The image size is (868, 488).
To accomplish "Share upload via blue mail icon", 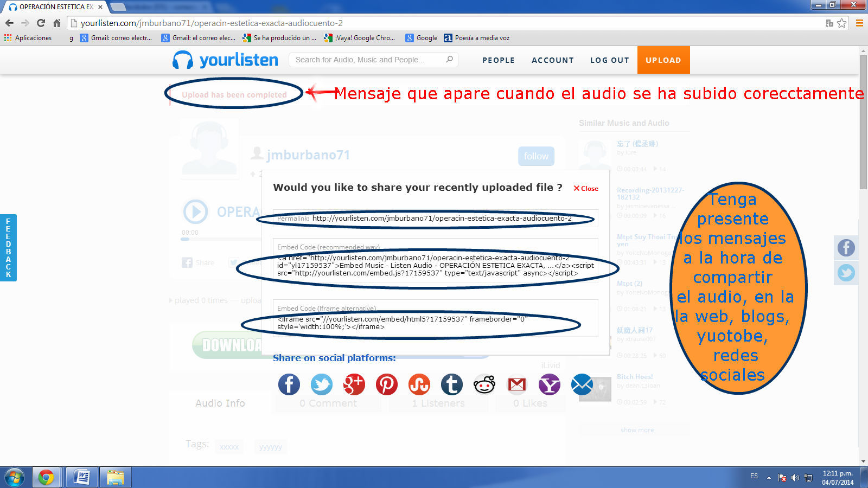I will click(x=582, y=384).
